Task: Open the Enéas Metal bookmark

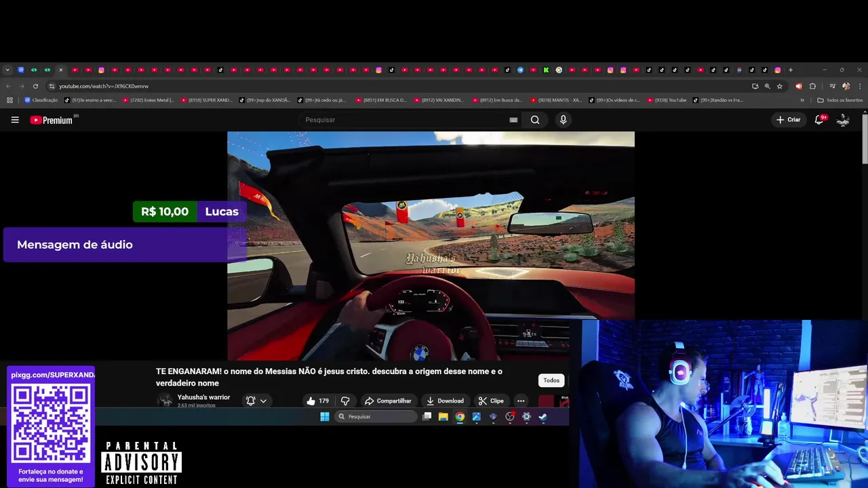Action: tap(149, 100)
